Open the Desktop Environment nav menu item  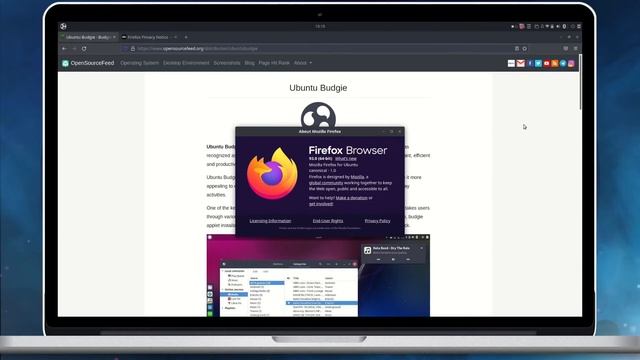tap(186, 63)
